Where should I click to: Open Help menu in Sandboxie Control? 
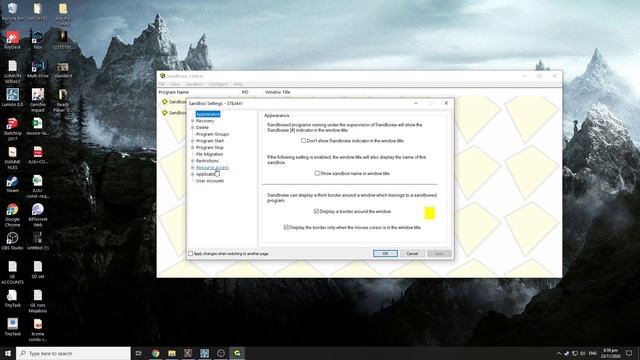238,84
